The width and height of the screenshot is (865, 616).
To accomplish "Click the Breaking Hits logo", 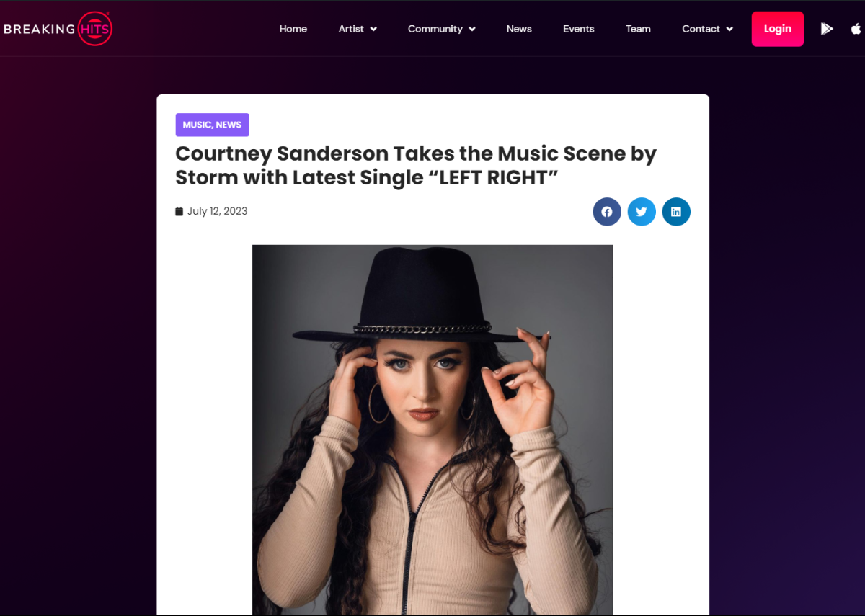I will (x=58, y=29).
